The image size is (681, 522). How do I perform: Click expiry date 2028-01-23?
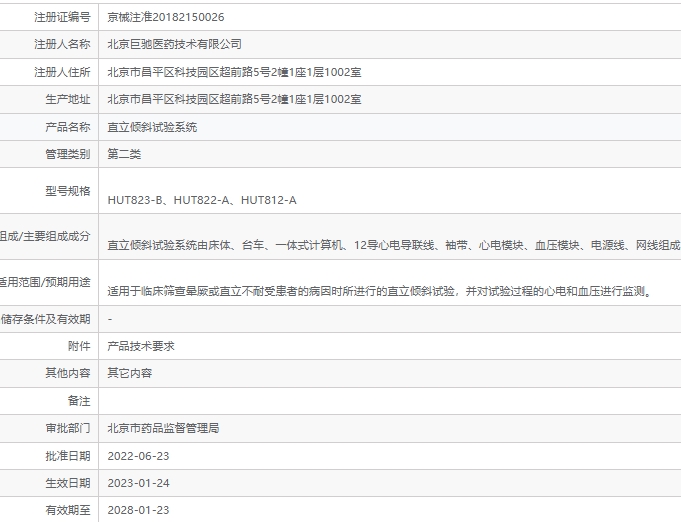(x=138, y=510)
